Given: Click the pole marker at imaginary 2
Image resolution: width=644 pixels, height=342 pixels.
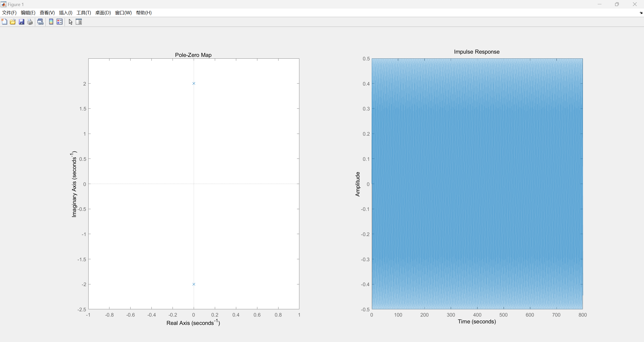Looking at the screenshot, I should pyautogui.click(x=194, y=84).
